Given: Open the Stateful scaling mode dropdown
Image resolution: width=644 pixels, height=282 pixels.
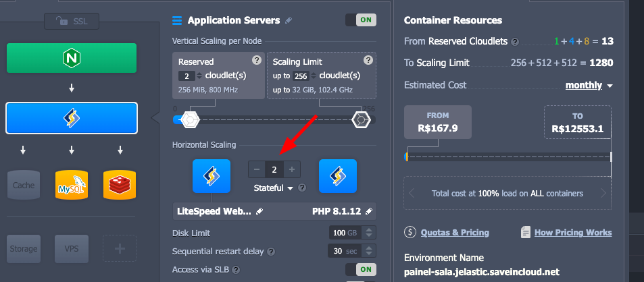Looking at the screenshot, I should 274,188.
